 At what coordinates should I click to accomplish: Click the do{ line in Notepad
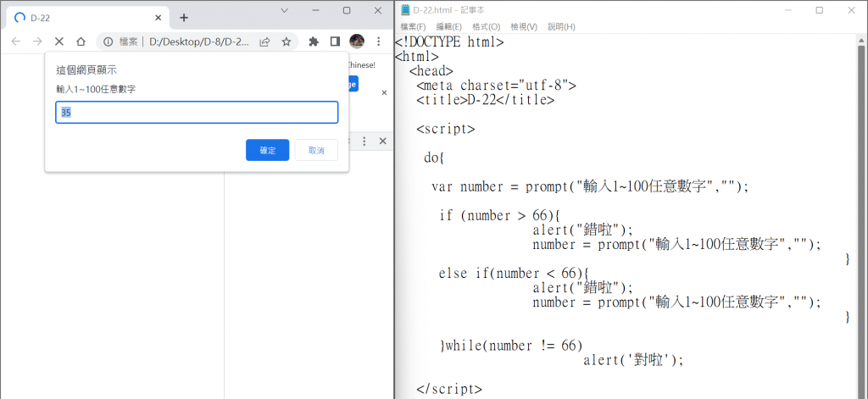tap(435, 158)
